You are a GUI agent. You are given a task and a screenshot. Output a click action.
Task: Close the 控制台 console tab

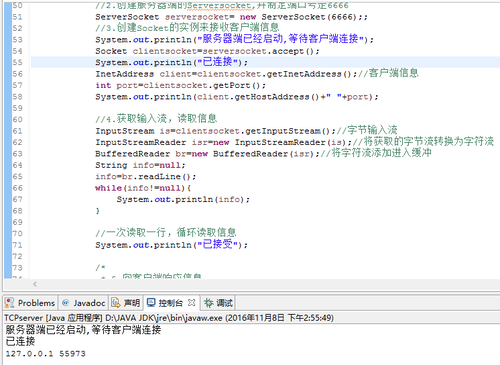[191, 303]
